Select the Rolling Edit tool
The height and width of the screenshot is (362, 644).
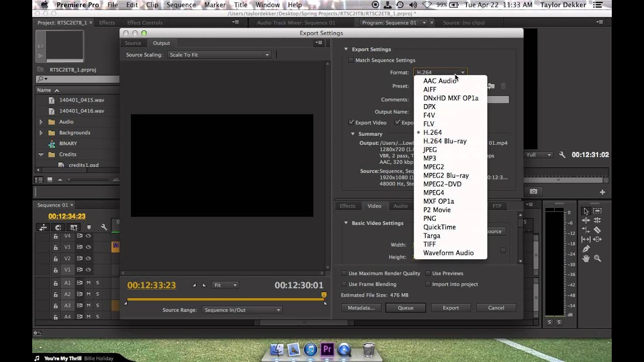coord(597,220)
